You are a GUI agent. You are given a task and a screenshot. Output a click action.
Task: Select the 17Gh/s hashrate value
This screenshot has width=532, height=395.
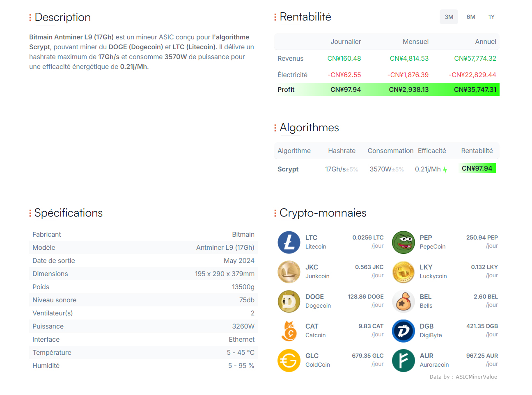(x=335, y=169)
